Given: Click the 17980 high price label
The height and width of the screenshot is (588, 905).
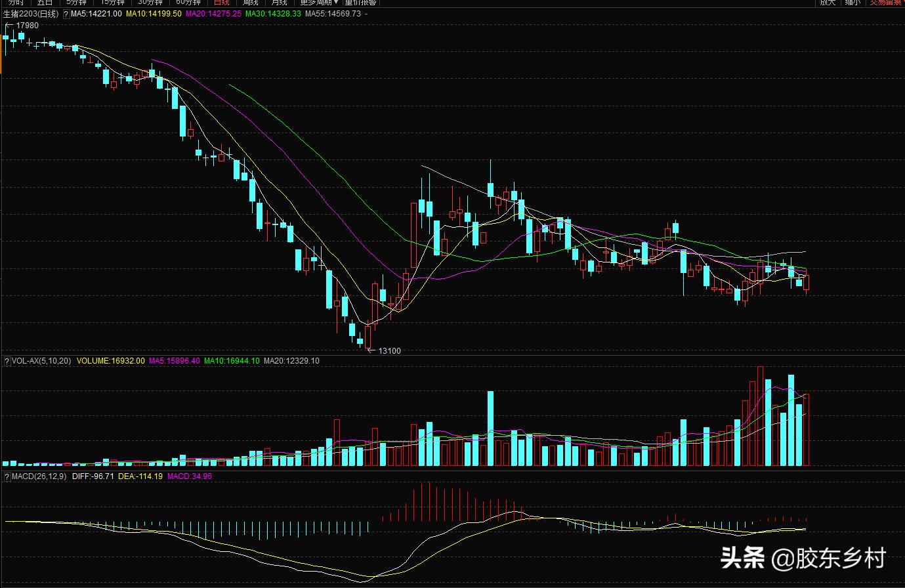Looking at the screenshot, I should click(28, 26).
